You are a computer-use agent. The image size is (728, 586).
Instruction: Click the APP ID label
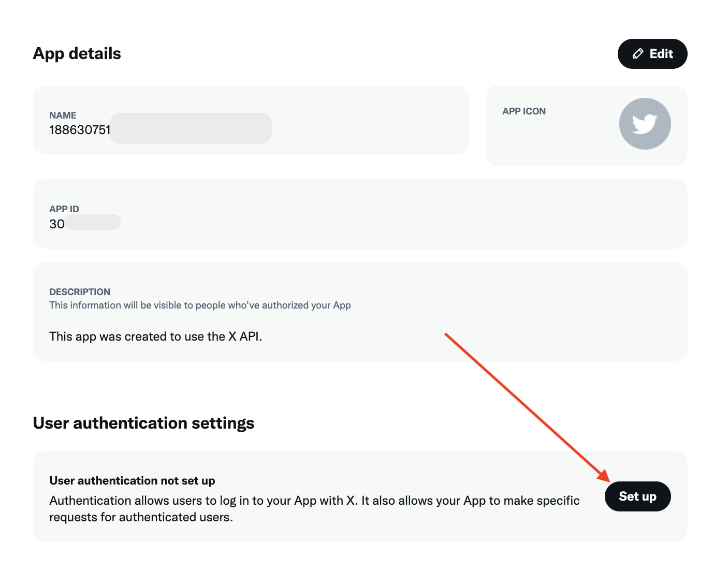pos(64,209)
